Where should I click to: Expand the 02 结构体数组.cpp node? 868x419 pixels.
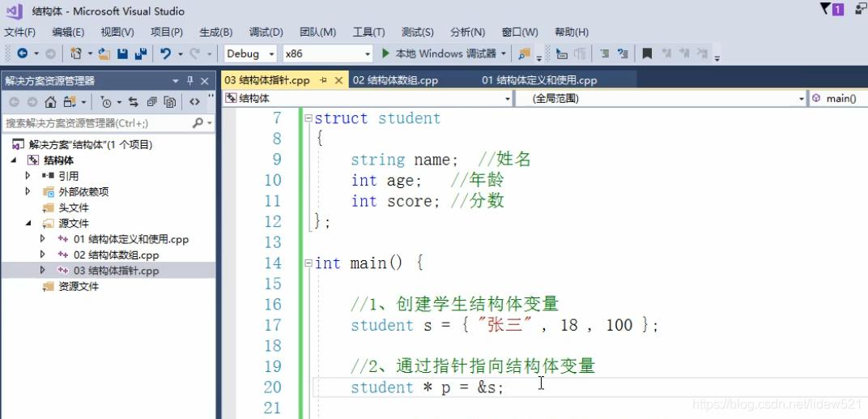click(x=43, y=254)
